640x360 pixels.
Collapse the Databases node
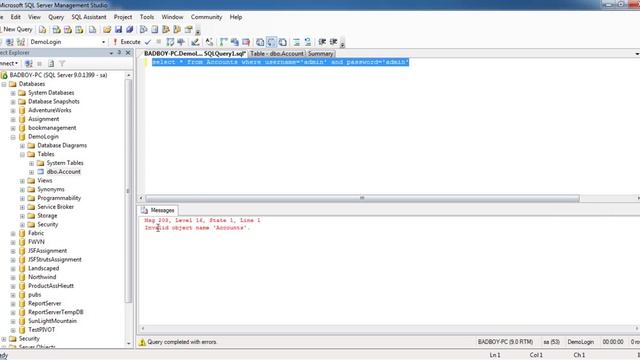coord(4,84)
